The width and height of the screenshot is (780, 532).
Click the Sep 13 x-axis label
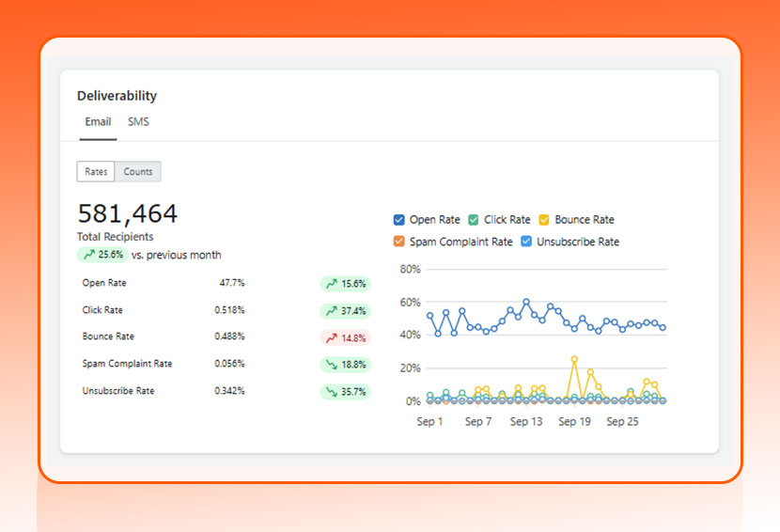coord(526,422)
